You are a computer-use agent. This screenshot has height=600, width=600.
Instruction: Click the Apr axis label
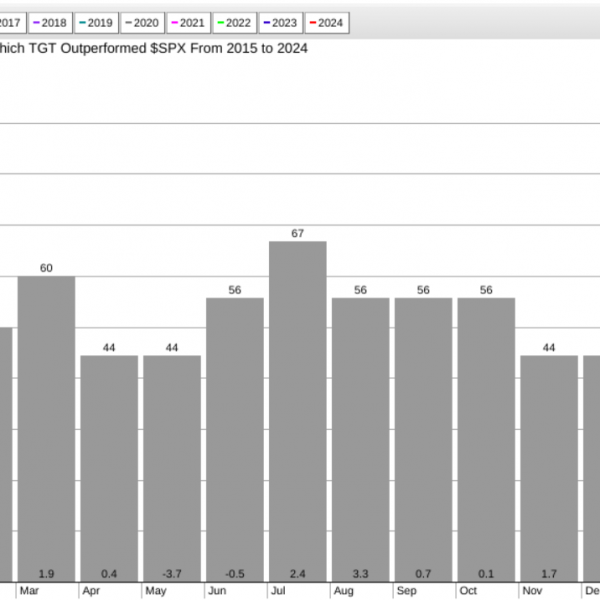click(x=91, y=591)
